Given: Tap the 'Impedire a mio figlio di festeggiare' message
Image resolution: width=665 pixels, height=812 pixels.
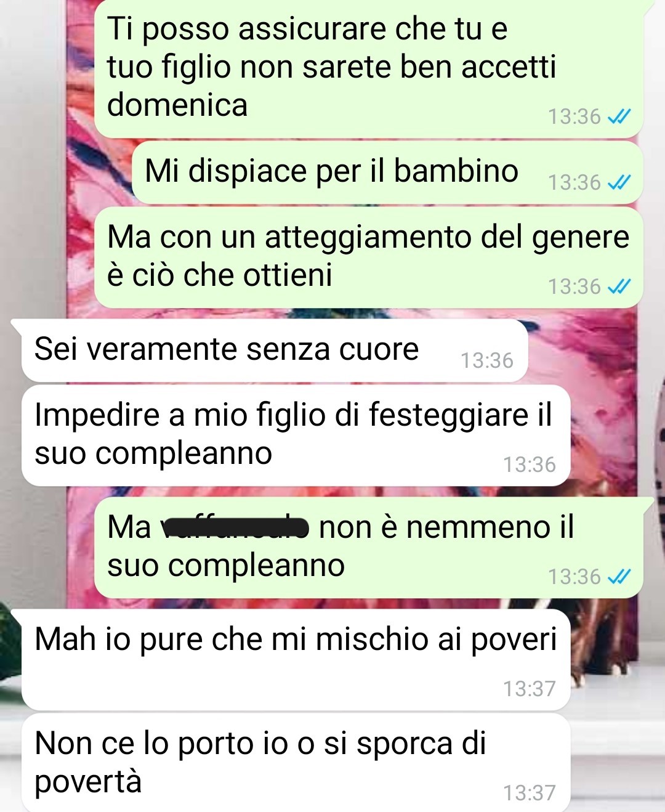Looking at the screenshot, I should 296,436.
